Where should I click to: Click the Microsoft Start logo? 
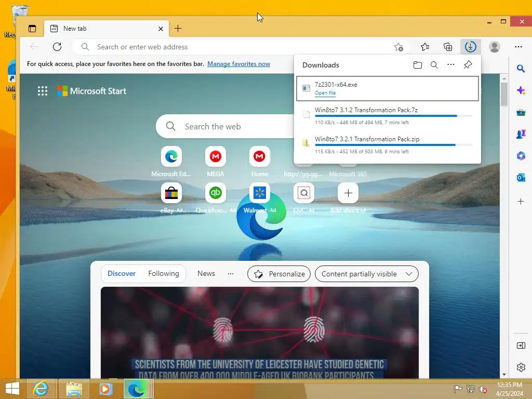pyautogui.click(x=91, y=91)
